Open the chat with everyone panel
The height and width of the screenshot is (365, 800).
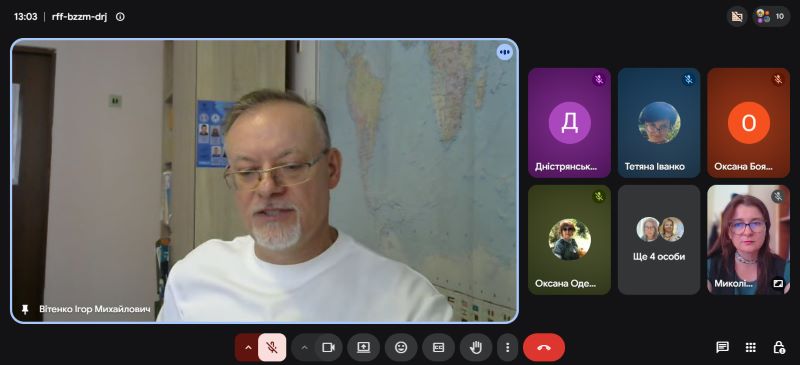pyautogui.click(x=722, y=348)
